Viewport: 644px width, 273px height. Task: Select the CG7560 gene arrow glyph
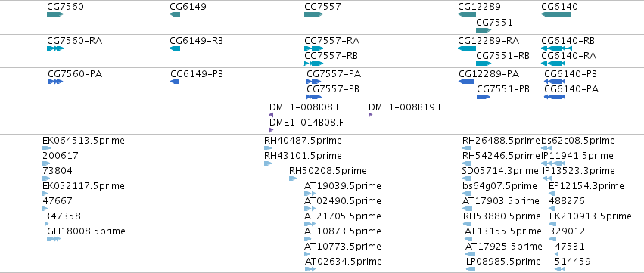click(55, 14)
